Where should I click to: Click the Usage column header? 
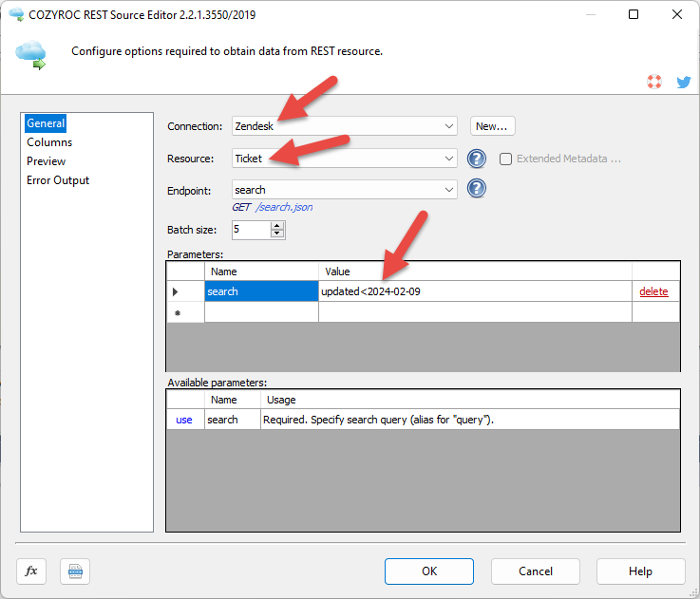(x=470, y=400)
